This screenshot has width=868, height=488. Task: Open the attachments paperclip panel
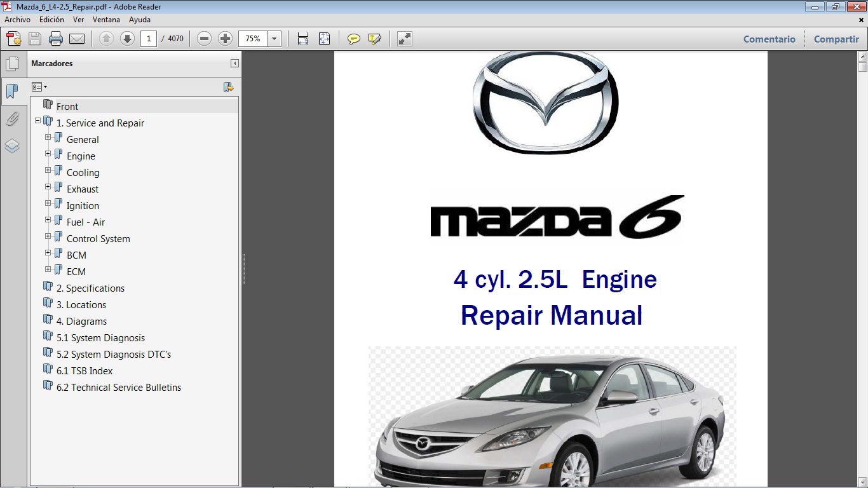[13, 118]
